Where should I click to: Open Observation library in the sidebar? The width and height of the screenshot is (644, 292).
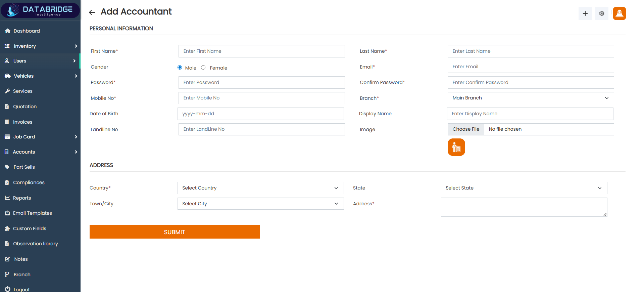[36, 244]
